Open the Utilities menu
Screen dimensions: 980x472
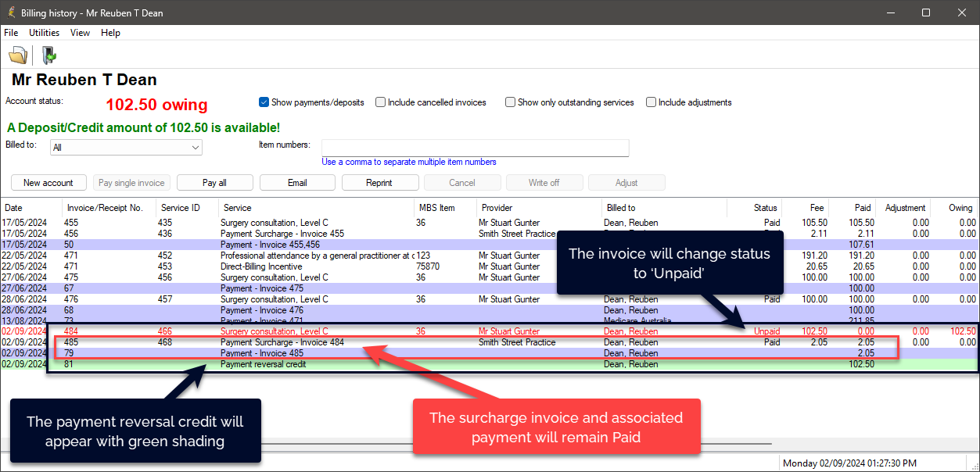point(44,33)
